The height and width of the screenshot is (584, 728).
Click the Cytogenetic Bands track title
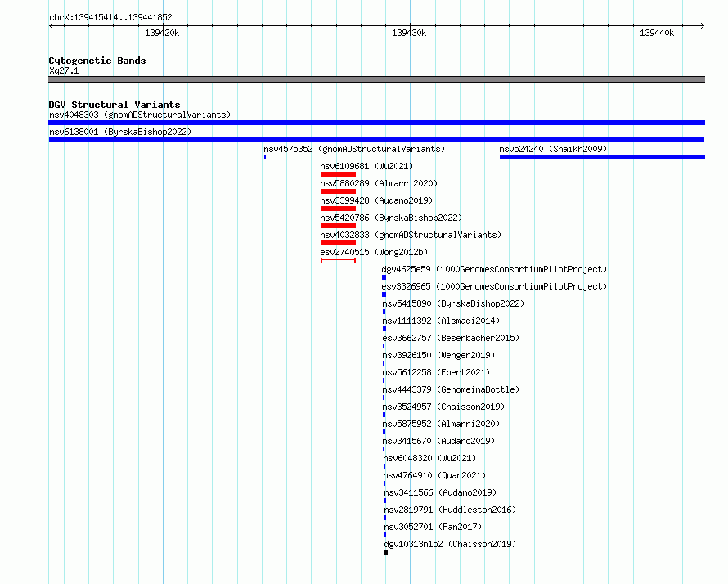click(x=97, y=61)
